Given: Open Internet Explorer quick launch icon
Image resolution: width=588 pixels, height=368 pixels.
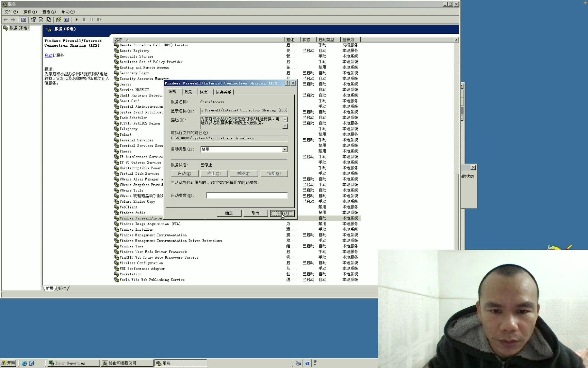Looking at the screenshot, I should pos(24,363).
